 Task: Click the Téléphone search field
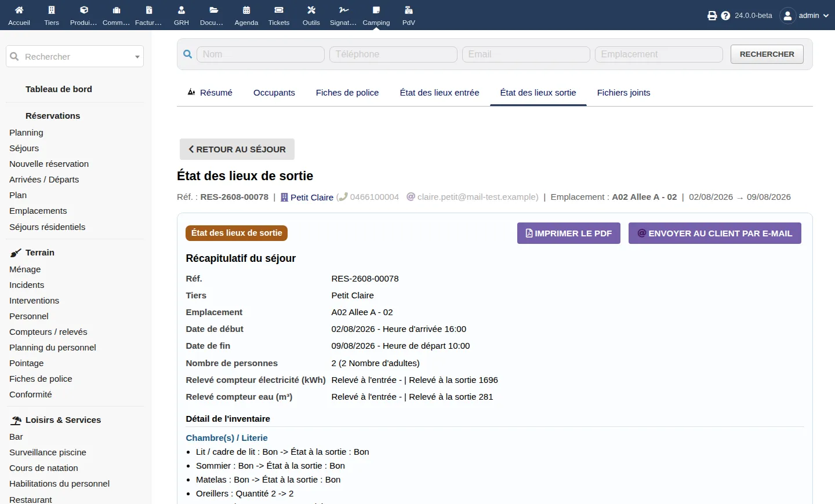click(393, 54)
